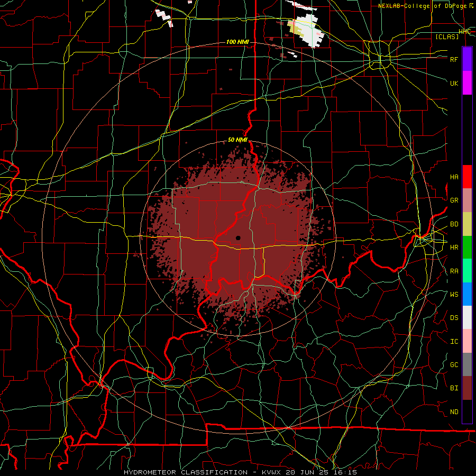Pick the dark green HR legend swatch
Viewport: 476px width, 476px height.
tap(467, 248)
